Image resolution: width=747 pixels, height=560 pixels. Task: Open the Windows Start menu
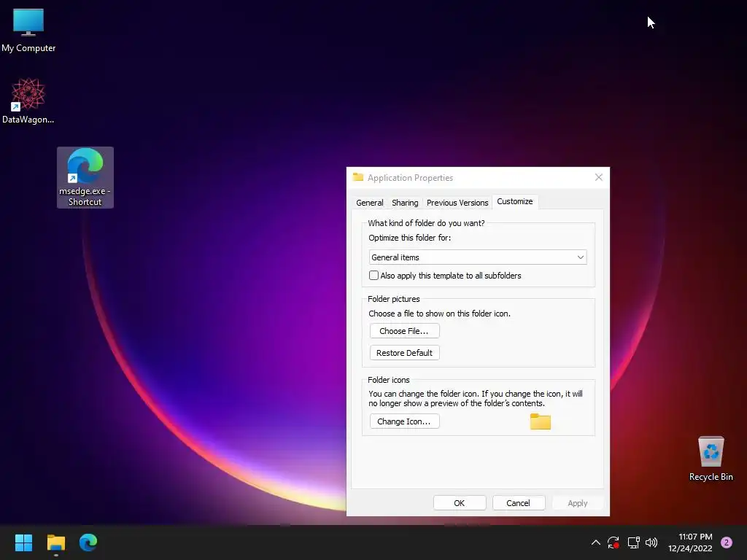tap(23, 542)
